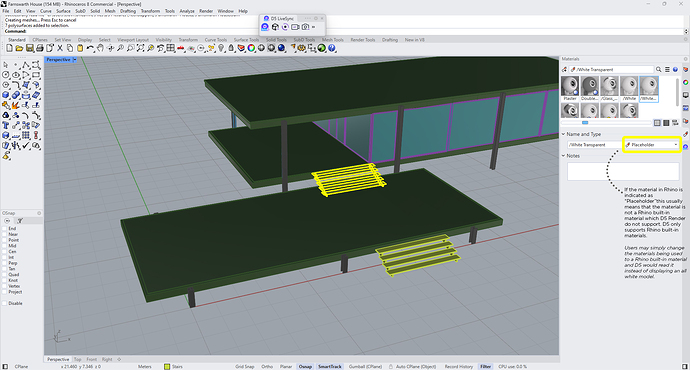Open D5 LiveSync more options arrow
Image resolution: width=690 pixels, height=370 pixels.
pyautogui.click(x=314, y=27)
